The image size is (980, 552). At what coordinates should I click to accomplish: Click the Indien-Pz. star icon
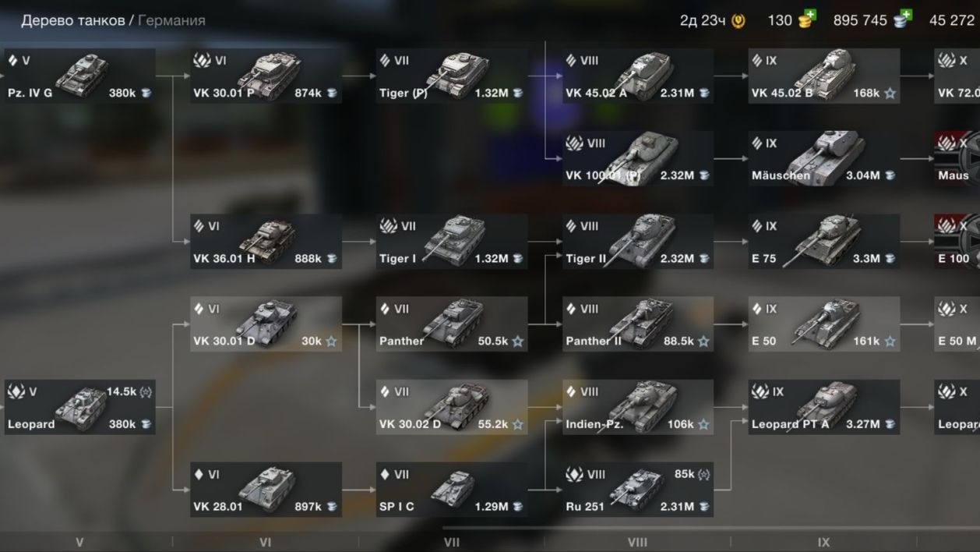coord(703,424)
